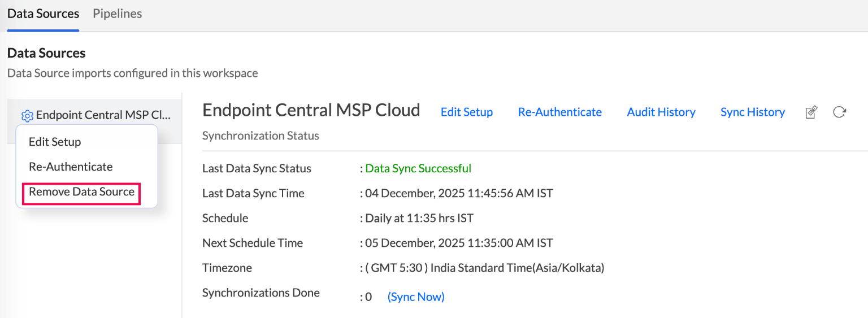The height and width of the screenshot is (318, 868).
Task: Click the Data Sync Successful status text
Action: 418,168
